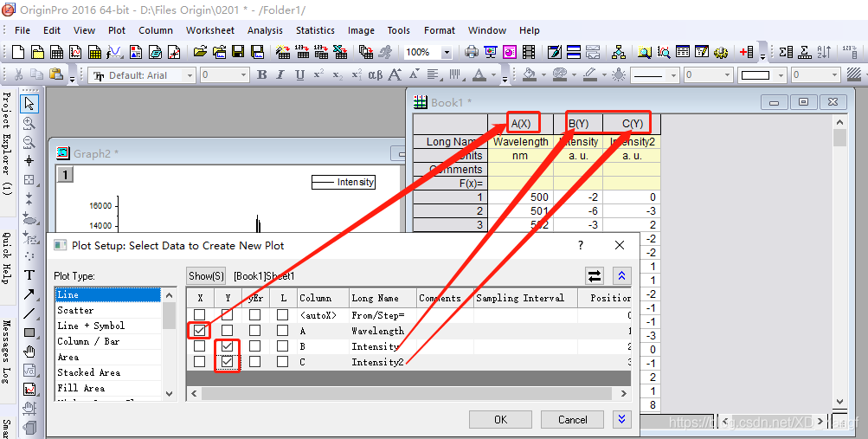868x439 pixels.
Task: Open the font size dropdown
Action: click(243, 75)
